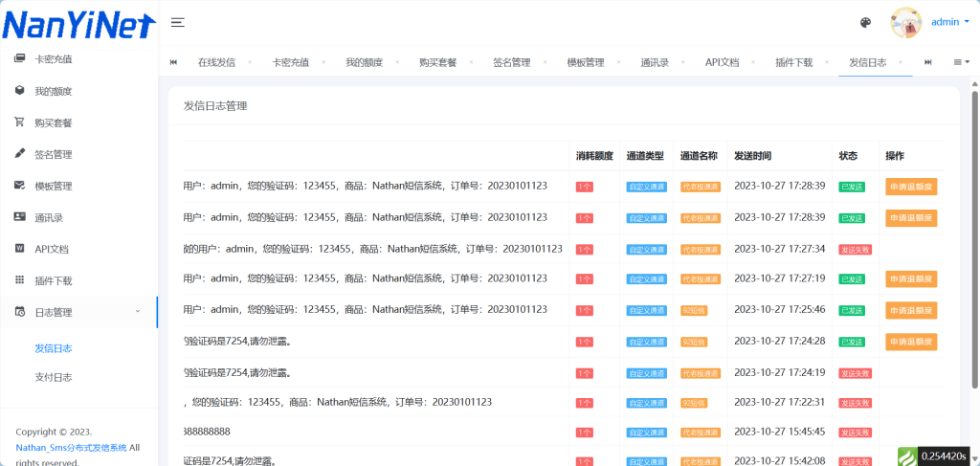Click the NanYiNet logo
The image size is (980, 466).
coord(78,24)
